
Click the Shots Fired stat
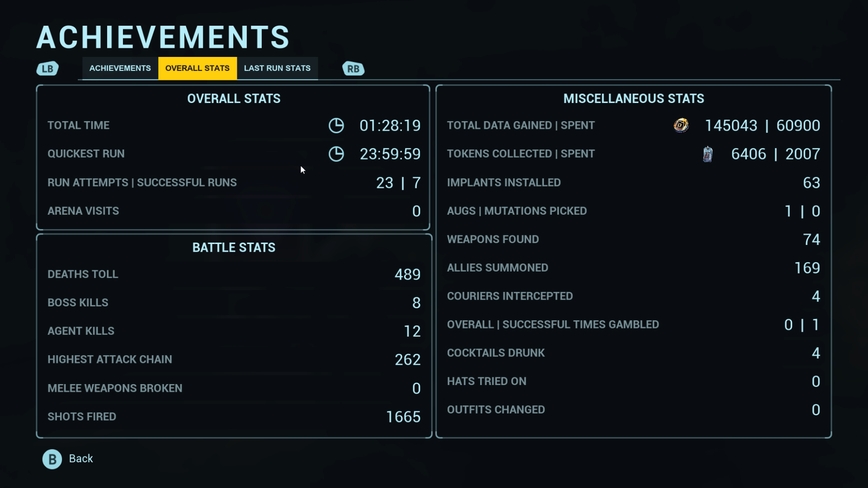click(234, 417)
